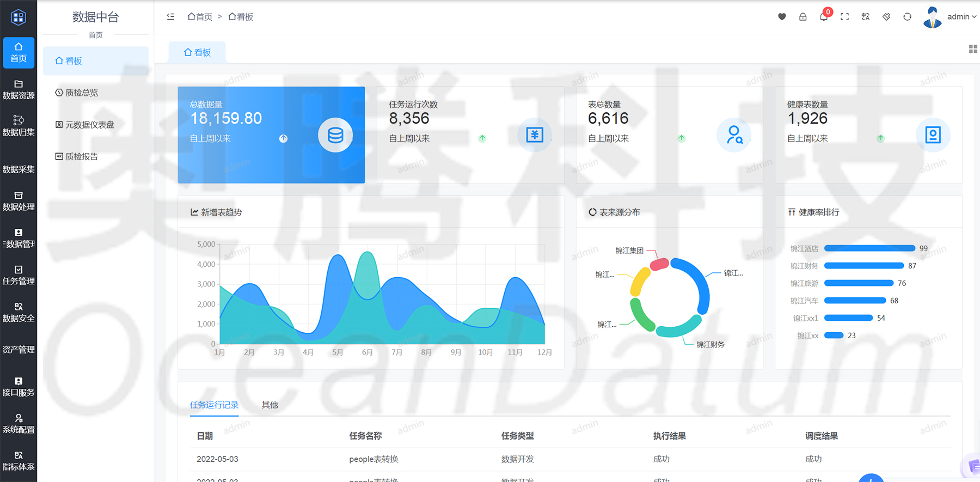Click 看板 in the breadcrumb

click(x=241, y=17)
